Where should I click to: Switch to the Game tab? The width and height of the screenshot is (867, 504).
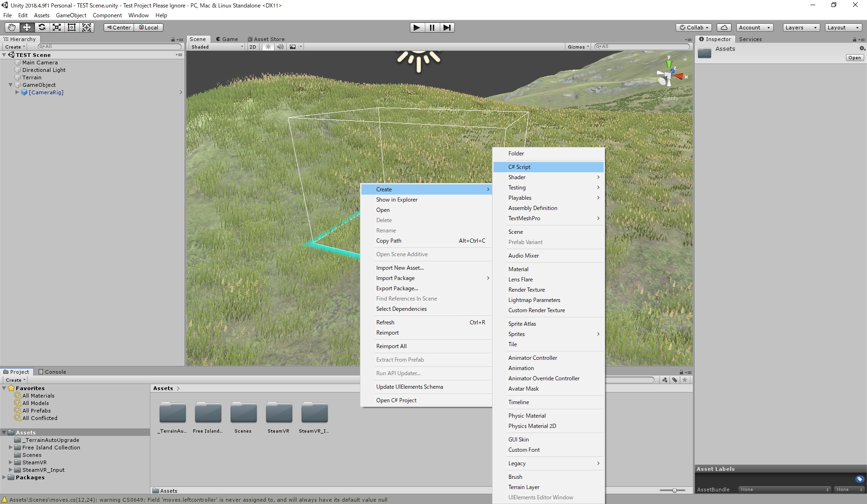(x=227, y=39)
